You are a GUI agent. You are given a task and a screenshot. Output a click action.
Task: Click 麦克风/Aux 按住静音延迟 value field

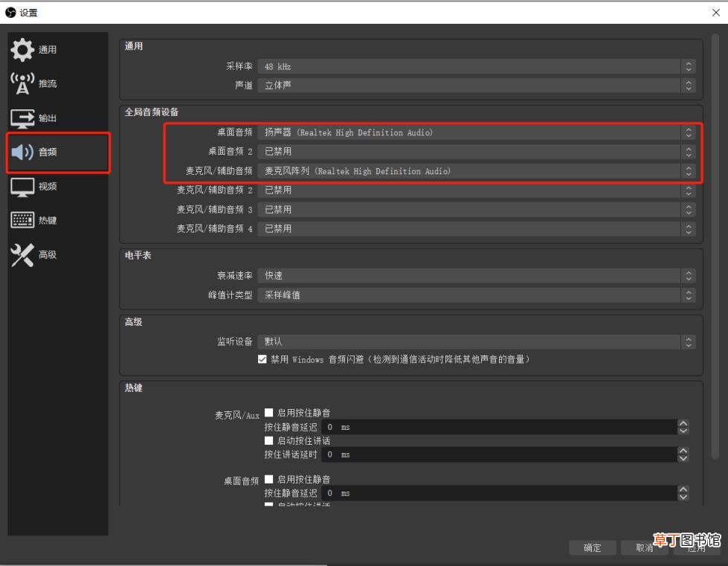click(500, 427)
